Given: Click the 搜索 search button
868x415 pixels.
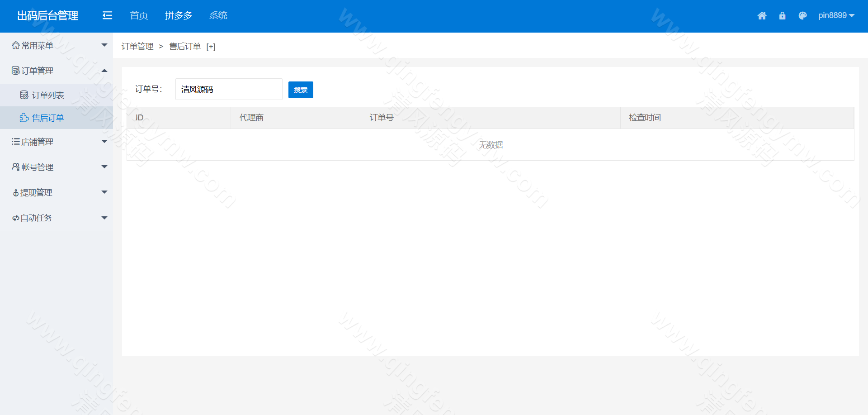Looking at the screenshot, I should click(x=300, y=90).
